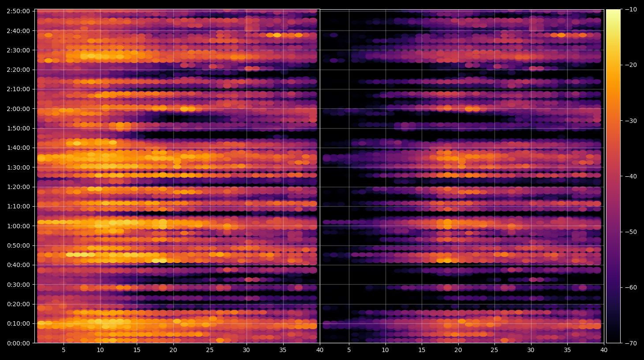Pick the −60 colorbar tick value
This screenshot has width=644, height=360.
click(631, 287)
